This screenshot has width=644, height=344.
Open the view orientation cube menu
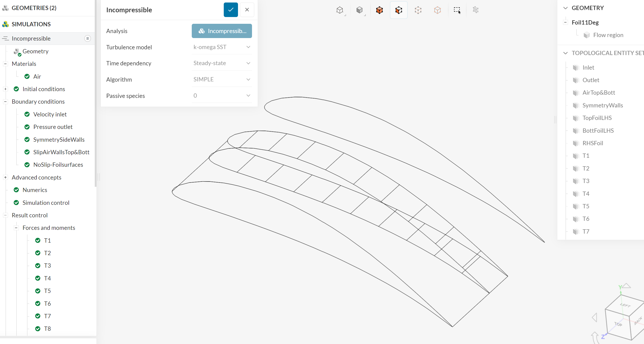point(340,10)
